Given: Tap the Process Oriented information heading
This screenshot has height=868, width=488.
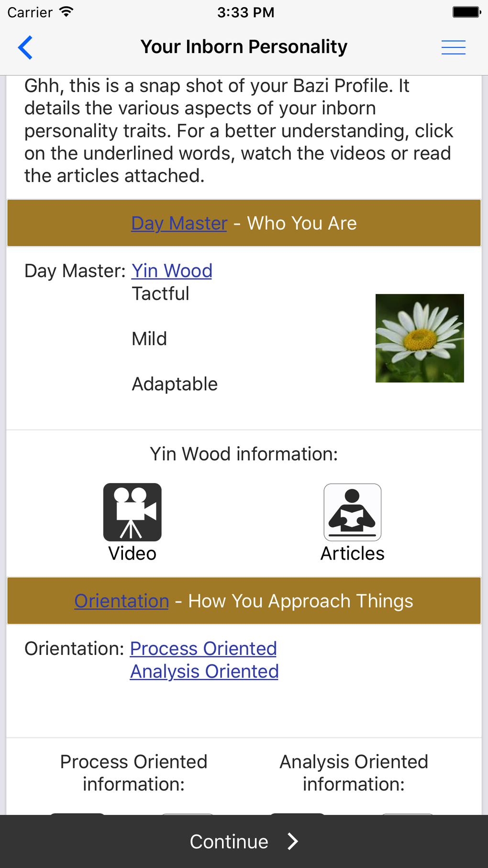Looking at the screenshot, I should (133, 773).
